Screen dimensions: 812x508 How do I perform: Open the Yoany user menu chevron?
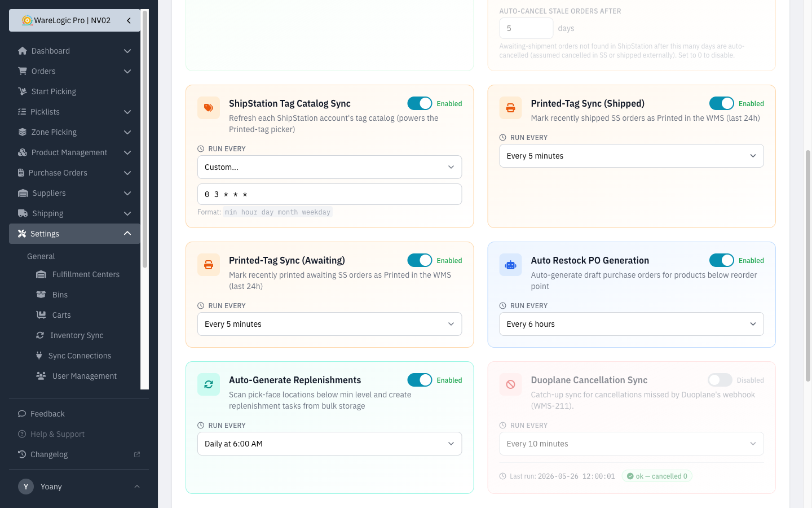137,487
